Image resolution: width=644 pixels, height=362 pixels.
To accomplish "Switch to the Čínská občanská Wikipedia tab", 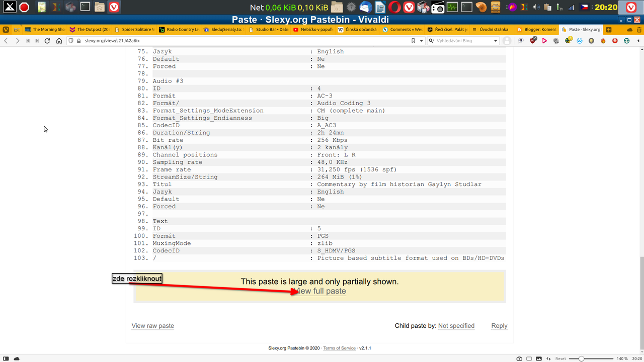I will tap(358, 29).
